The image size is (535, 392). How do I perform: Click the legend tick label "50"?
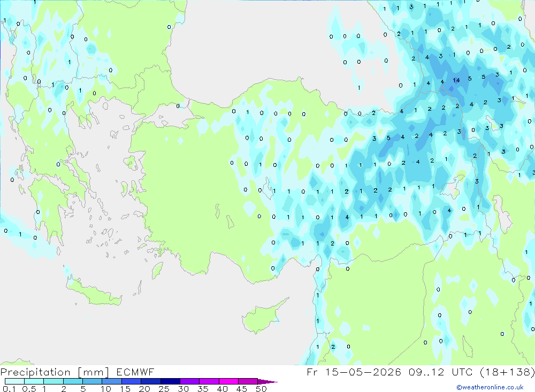(261, 389)
